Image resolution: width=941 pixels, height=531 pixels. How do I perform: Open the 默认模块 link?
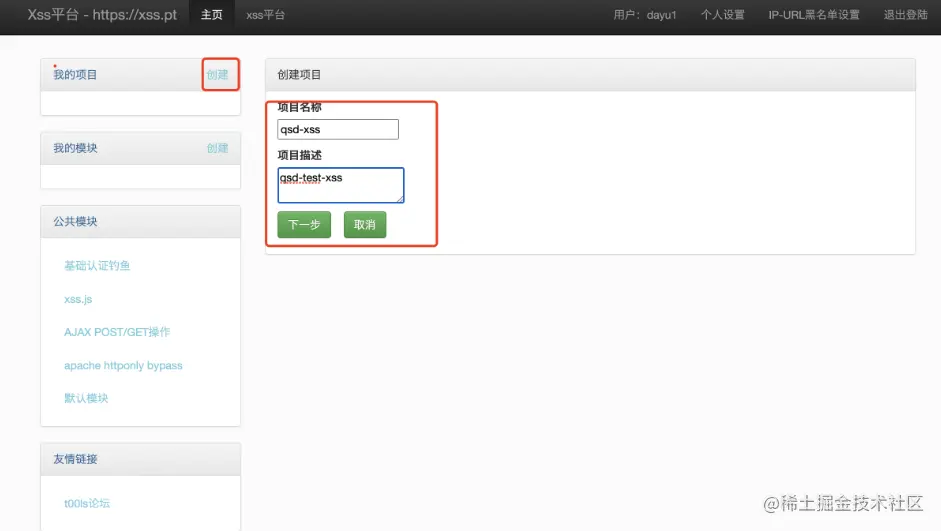point(86,398)
